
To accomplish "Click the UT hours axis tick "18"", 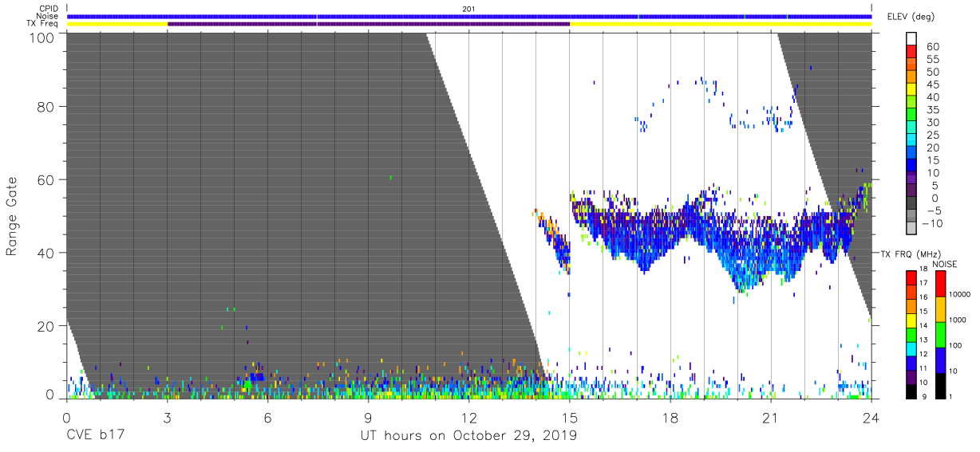I will click(670, 417).
